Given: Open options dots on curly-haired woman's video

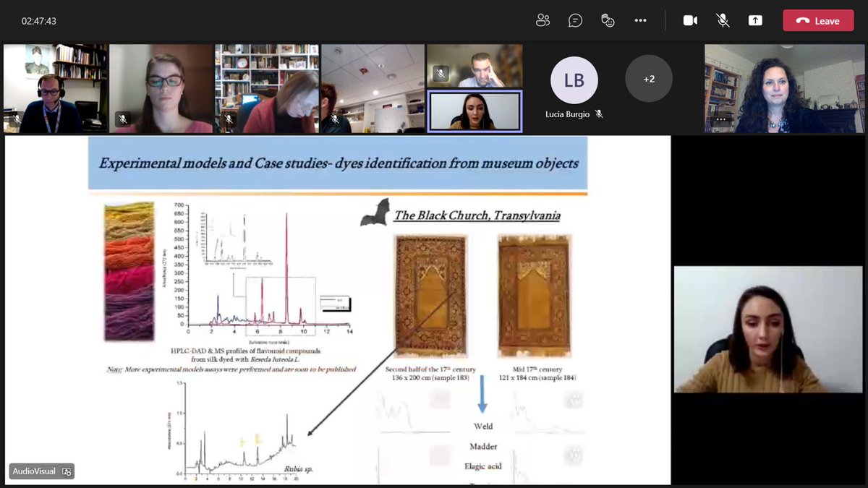Looking at the screenshot, I should pyautogui.click(x=721, y=119).
